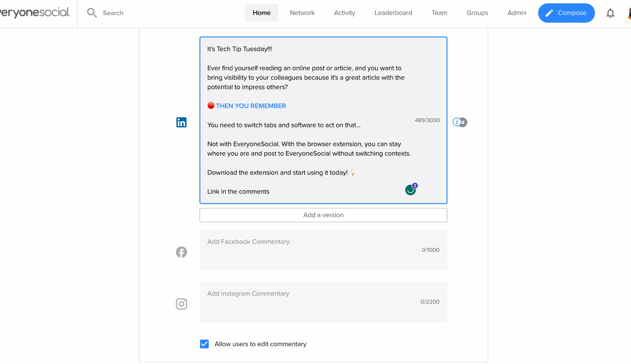Image resolution: width=631 pixels, height=364 pixels.
Task: Switch to the Activity tab
Action: (345, 13)
